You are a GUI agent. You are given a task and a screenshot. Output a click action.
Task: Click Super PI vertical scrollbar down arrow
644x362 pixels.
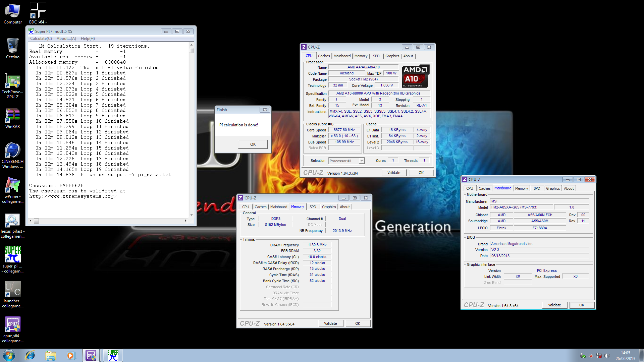(x=192, y=215)
